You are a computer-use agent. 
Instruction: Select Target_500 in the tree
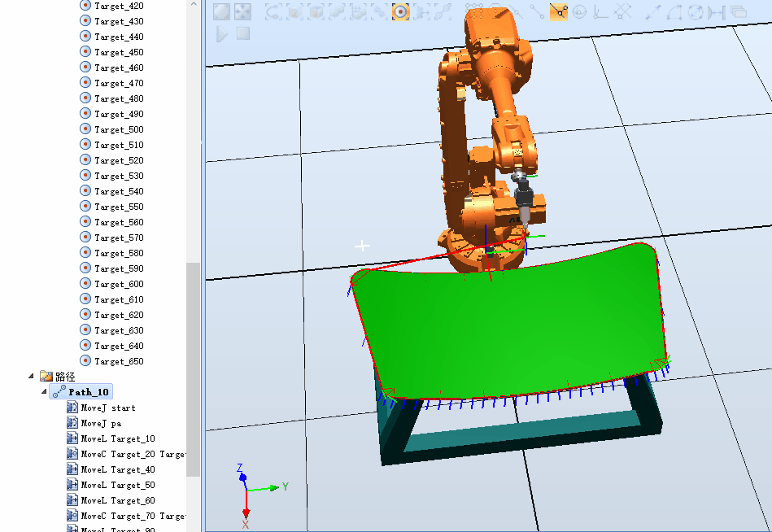coord(119,129)
